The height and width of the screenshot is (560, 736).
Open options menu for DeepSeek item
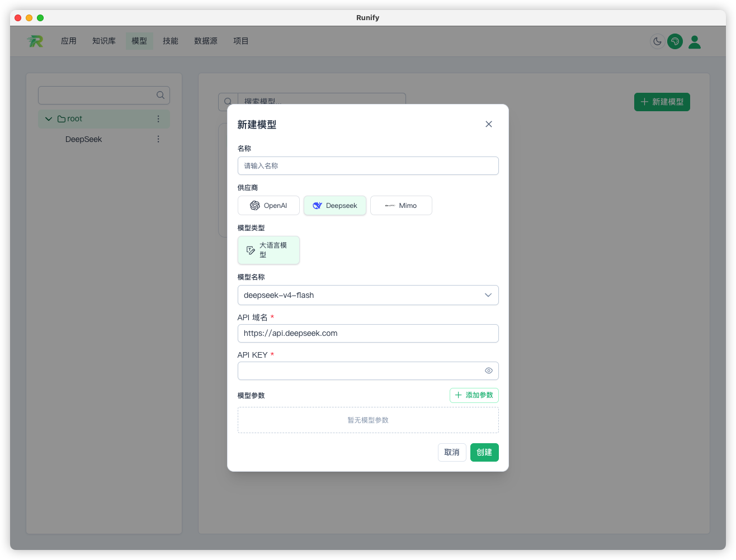coord(158,139)
